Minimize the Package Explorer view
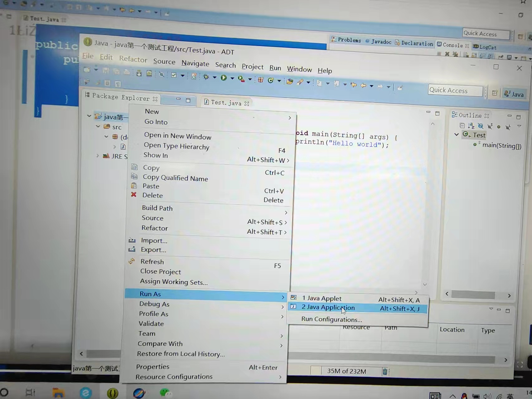Viewport: 532px width, 399px height. pos(178,99)
